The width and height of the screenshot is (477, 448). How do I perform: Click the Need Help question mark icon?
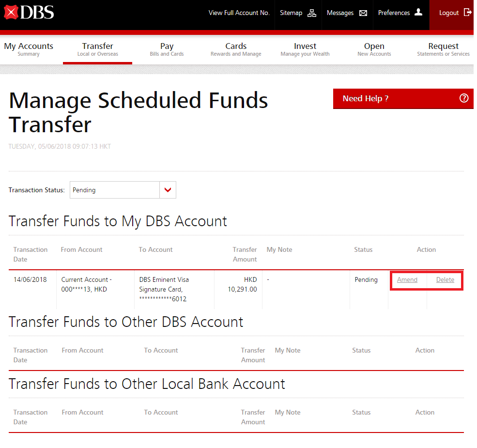(x=463, y=98)
